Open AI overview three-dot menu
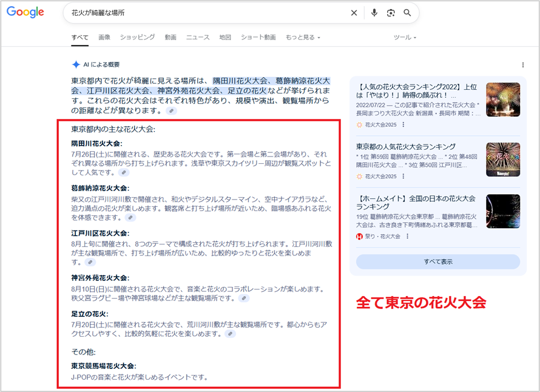Image resolution: width=540 pixels, height=392 pixels. pos(523,65)
